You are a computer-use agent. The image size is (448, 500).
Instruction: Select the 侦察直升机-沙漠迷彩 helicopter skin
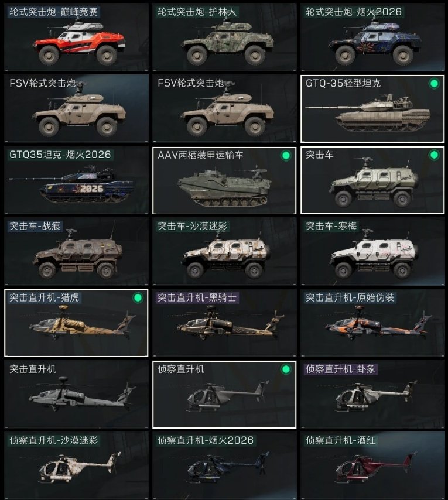[x=76, y=465]
